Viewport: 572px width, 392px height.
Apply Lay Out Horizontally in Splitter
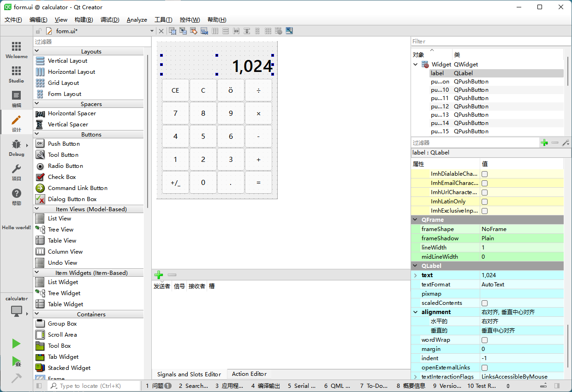coord(236,31)
